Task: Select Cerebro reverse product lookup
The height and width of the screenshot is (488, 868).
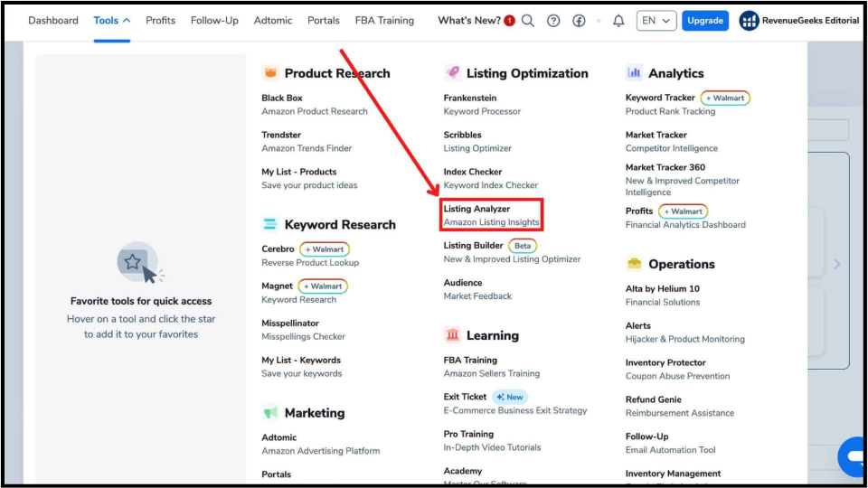Action: click(278, 249)
